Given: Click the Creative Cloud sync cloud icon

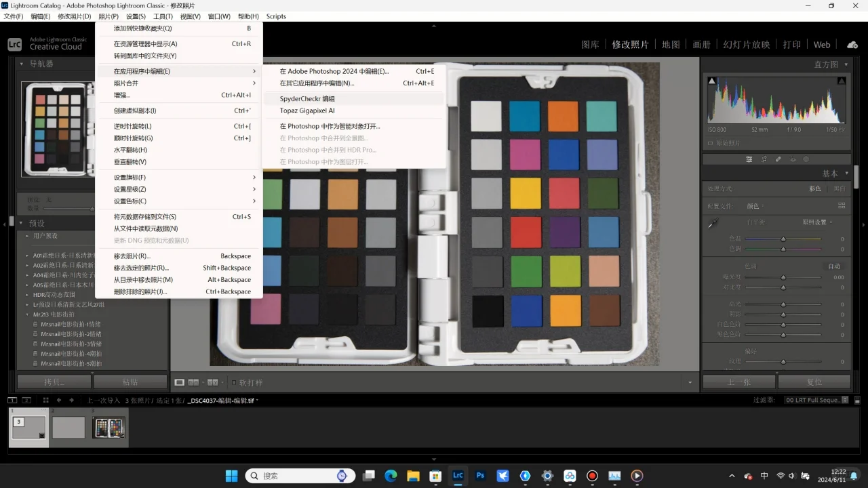Looking at the screenshot, I should click(x=852, y=45).
